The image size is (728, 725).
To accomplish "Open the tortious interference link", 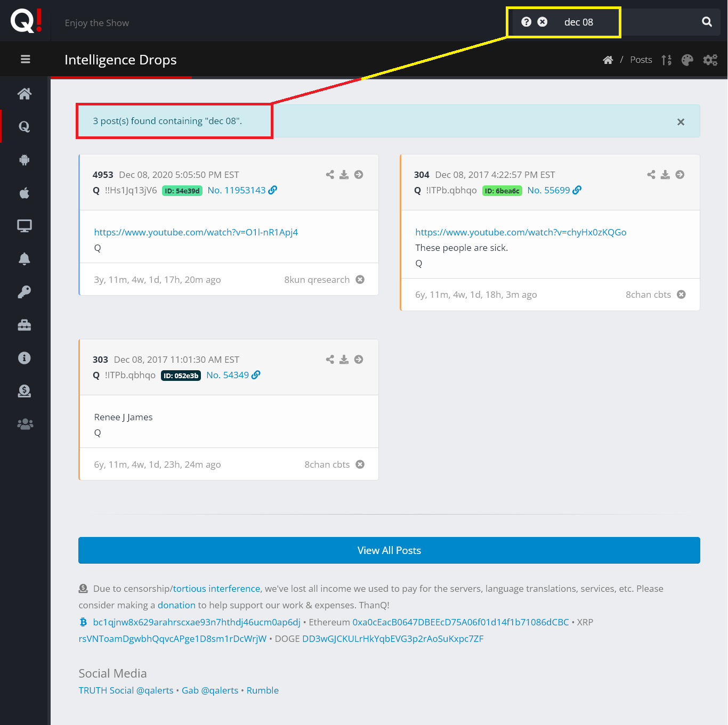I will [216, 589].
